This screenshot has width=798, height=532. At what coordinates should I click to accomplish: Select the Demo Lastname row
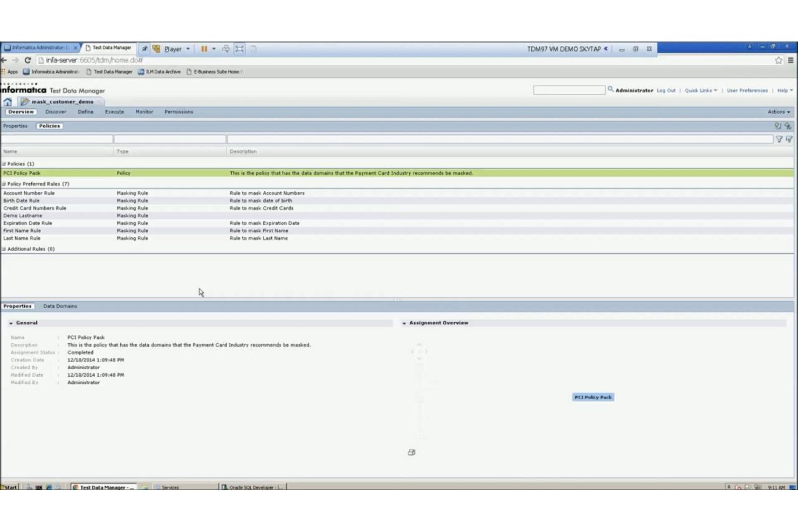[x=397, y=216]
